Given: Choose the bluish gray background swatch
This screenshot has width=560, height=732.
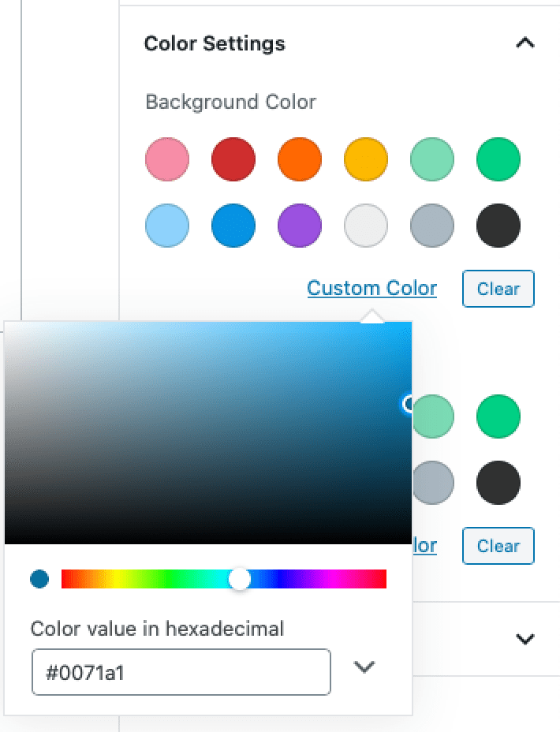Looking at the screenshot, I should (432, 226).
